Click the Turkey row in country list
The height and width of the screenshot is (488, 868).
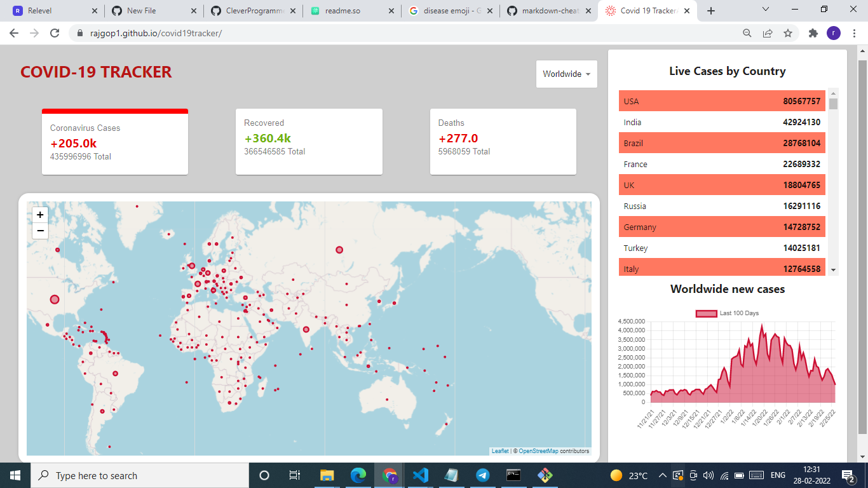(722, 248)
